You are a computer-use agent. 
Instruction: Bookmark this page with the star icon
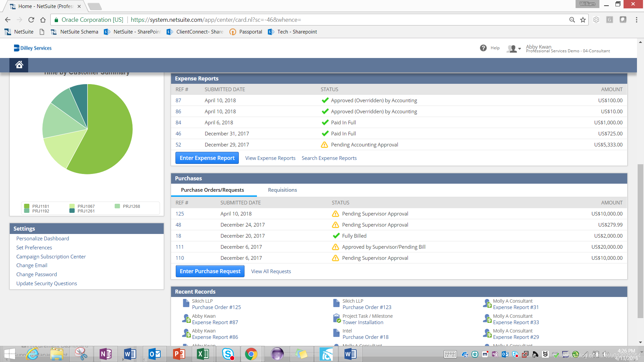(583, 20)
